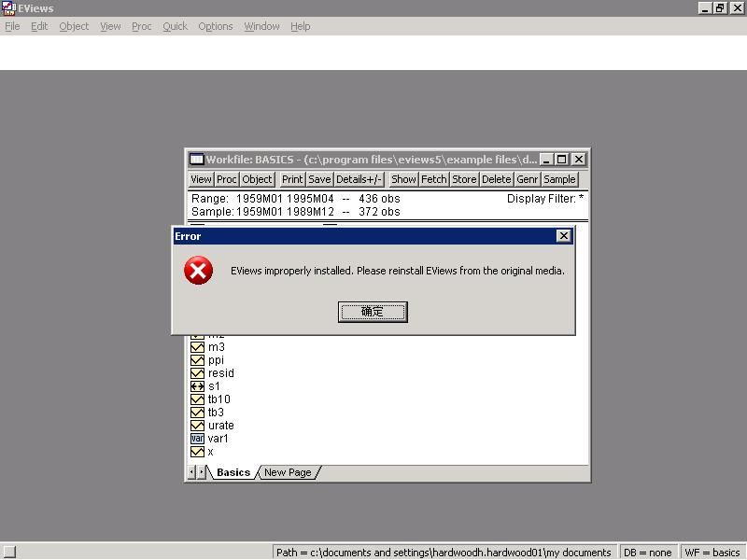Screen dimensions: 747x560
Task: Click the EViews application icon in title bar
Action: tap(8, 8)
